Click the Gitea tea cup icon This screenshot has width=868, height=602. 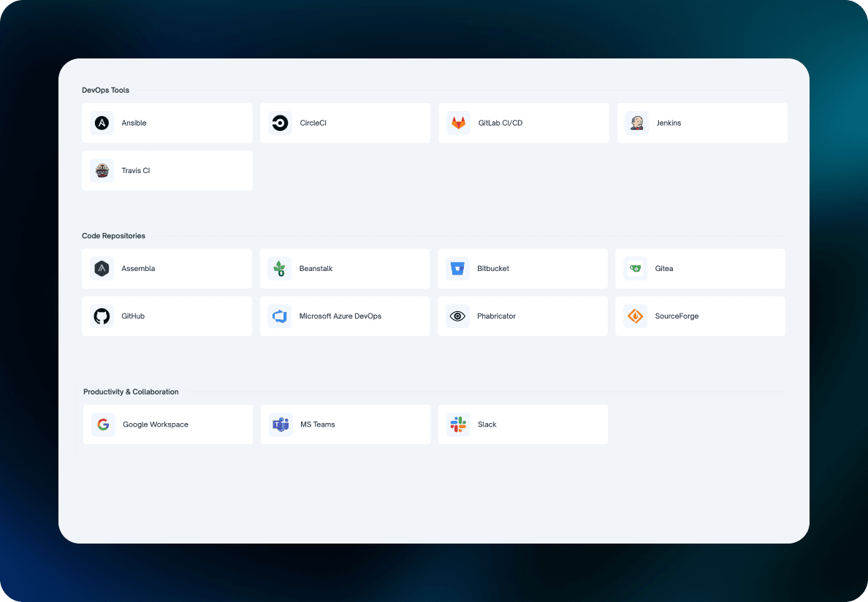coord(635,268)
